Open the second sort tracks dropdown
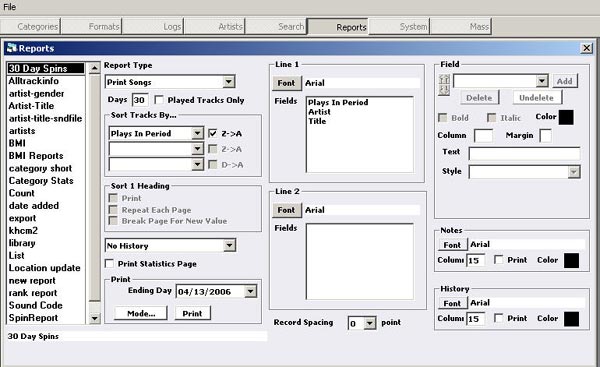This screenshot has width=600, height=367. click(197, 149)
